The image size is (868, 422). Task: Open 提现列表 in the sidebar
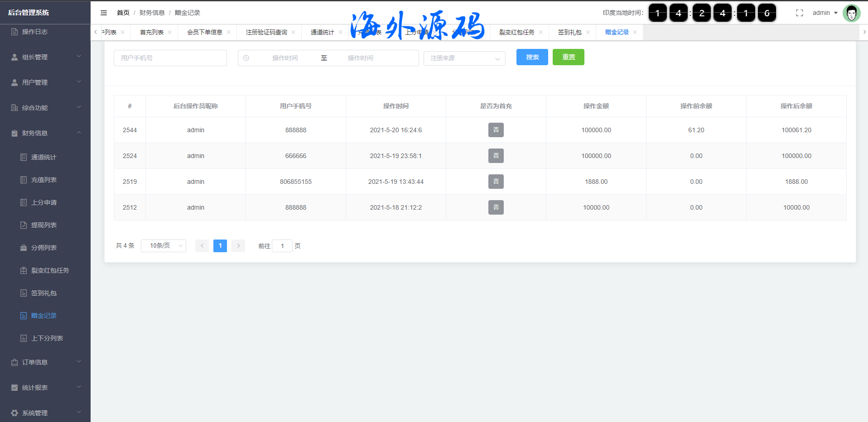44,225
